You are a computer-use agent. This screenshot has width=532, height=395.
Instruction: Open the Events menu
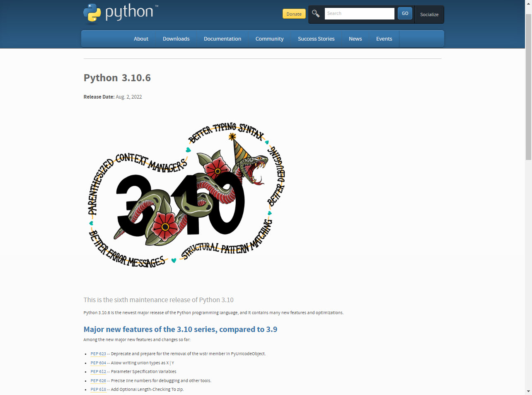pyautogui.click(x=384, y=39)
